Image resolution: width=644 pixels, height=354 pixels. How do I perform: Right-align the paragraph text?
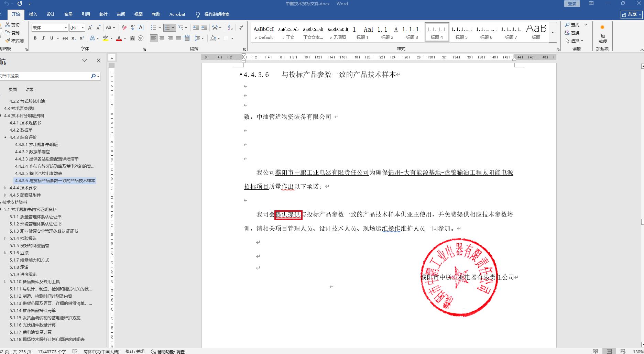[x=170, y=38]
